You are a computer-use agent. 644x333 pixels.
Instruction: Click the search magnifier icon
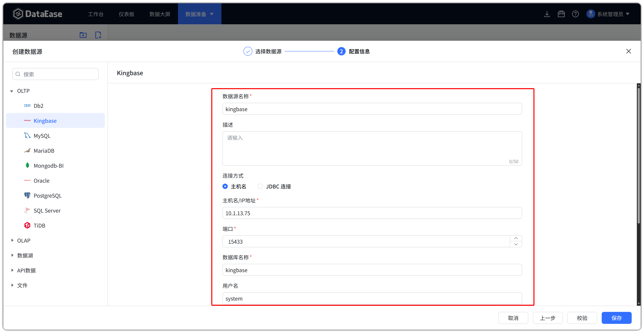18,74
